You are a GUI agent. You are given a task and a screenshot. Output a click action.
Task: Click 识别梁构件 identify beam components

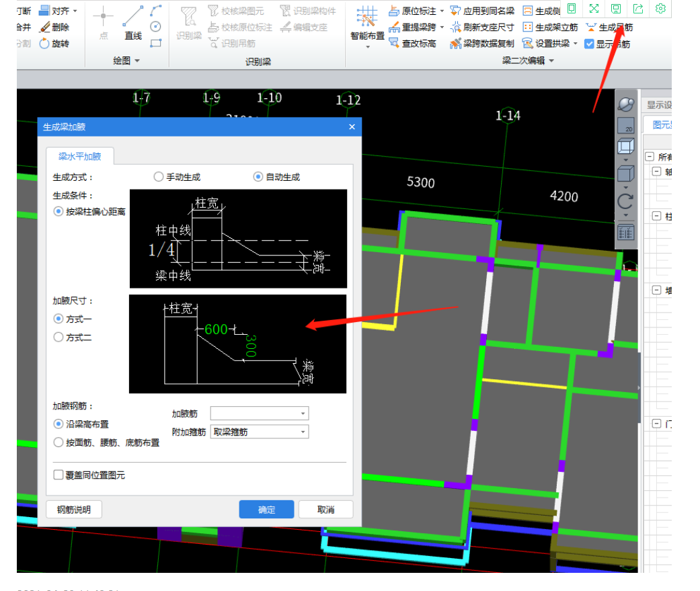[308, 11]
